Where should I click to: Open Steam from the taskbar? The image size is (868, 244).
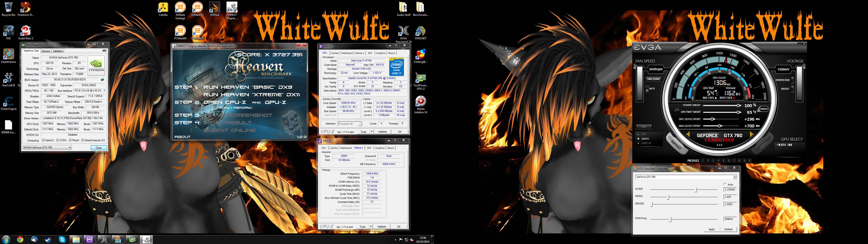(48, 240)
